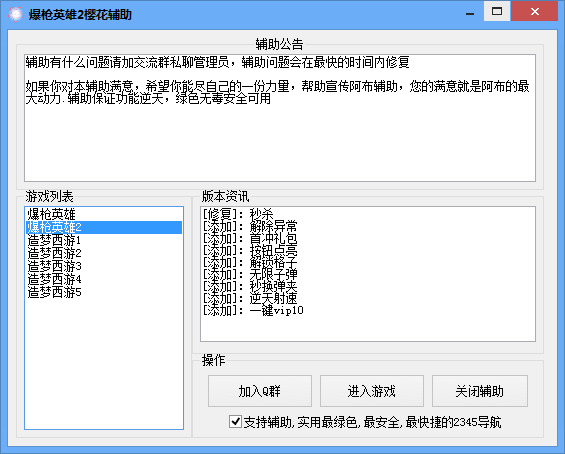Click the [添加]: 无限子弹 line
This screenshot has height=454, width=565.
tap(250, 275)
